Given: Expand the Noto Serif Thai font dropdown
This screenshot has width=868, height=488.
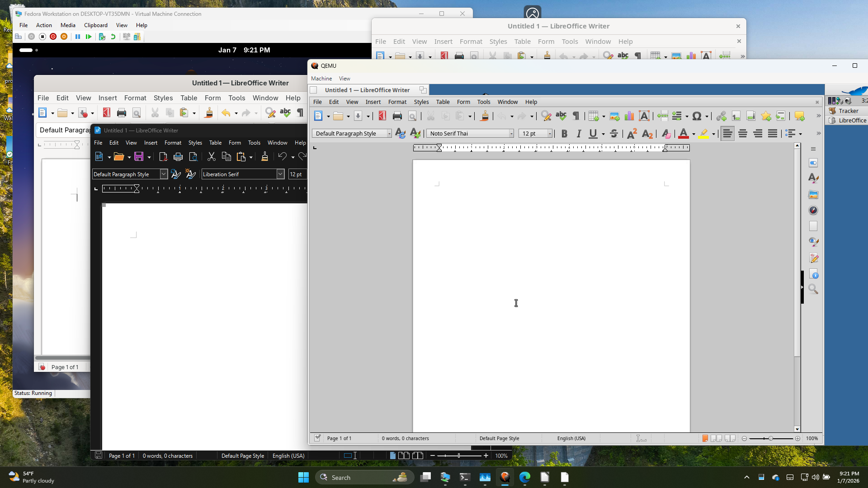Looking at the screenshot, I should click(511, 134).
